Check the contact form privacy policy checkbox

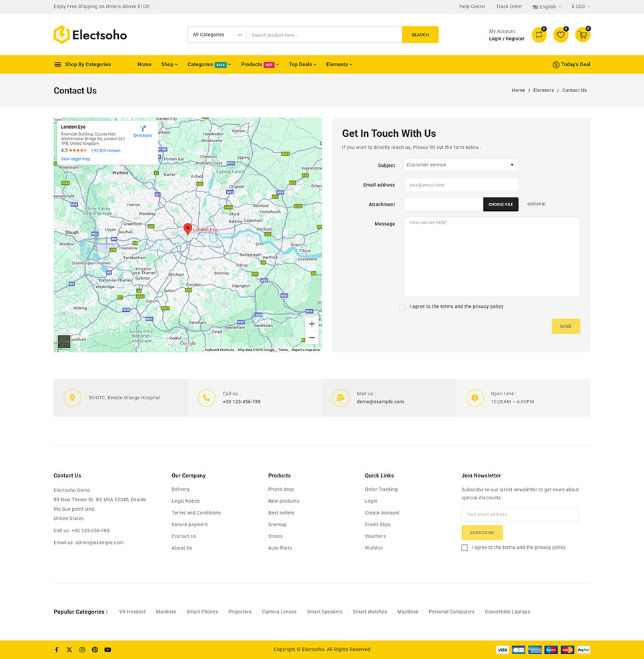(x=402, y=307)
